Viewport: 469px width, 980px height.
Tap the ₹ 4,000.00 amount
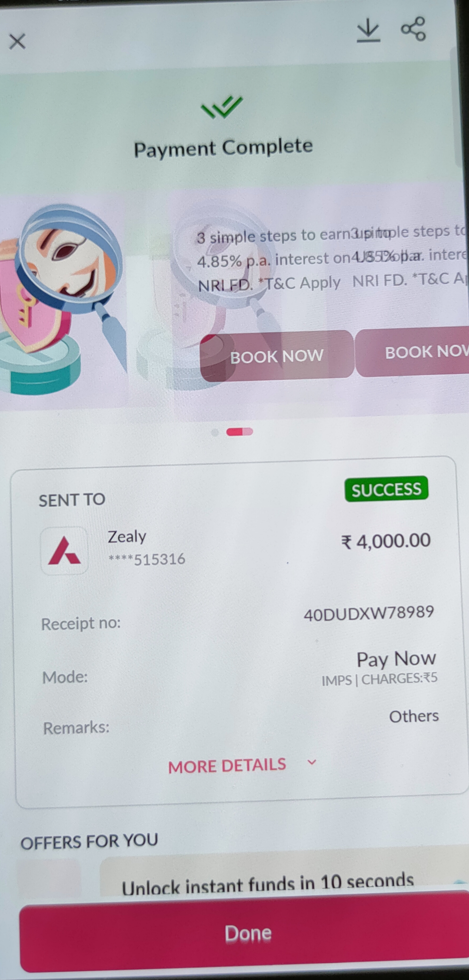386,541
